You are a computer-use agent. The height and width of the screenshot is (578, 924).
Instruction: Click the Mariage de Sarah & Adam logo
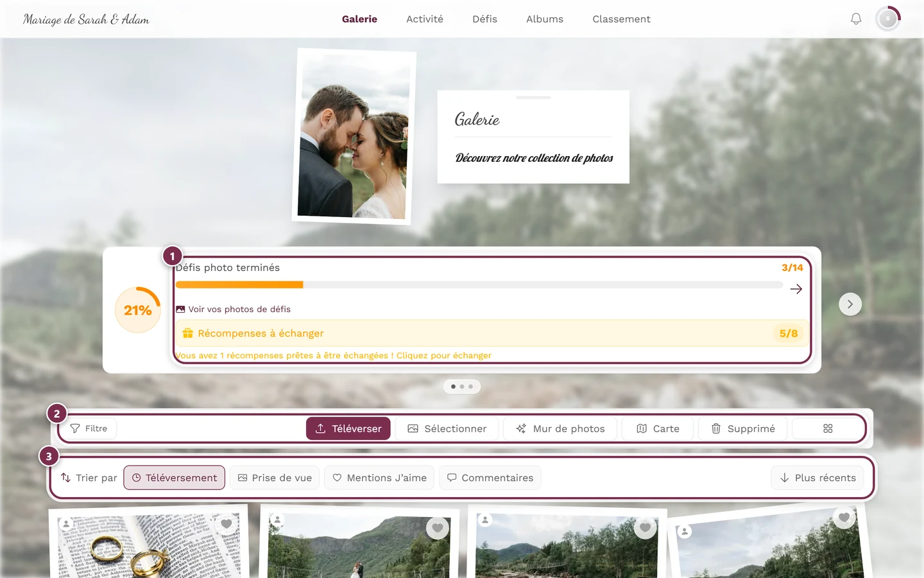pos(86,19)
